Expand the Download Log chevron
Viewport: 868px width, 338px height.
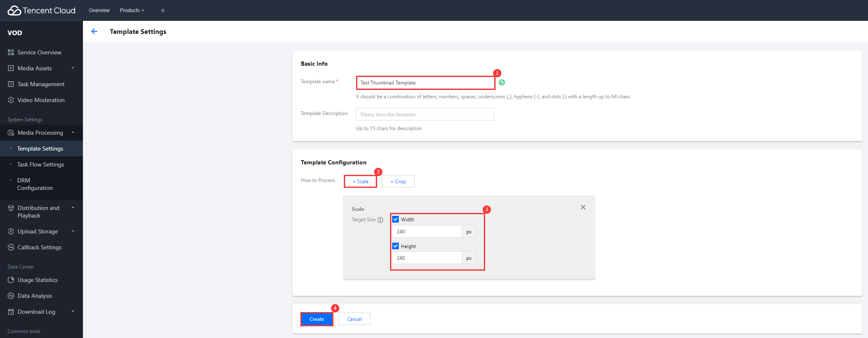[x=73, y=311]
